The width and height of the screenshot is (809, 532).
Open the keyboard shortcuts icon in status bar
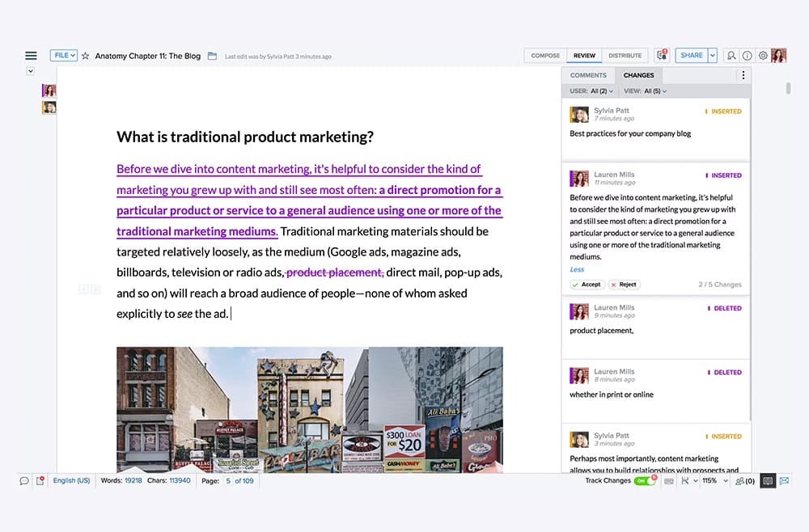click(x=669, y=481)
